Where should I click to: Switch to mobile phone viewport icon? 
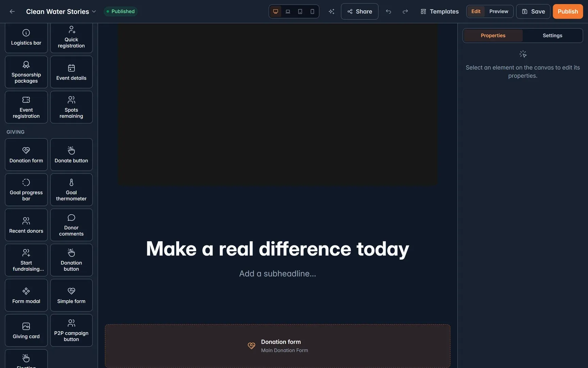coord(312,12)
